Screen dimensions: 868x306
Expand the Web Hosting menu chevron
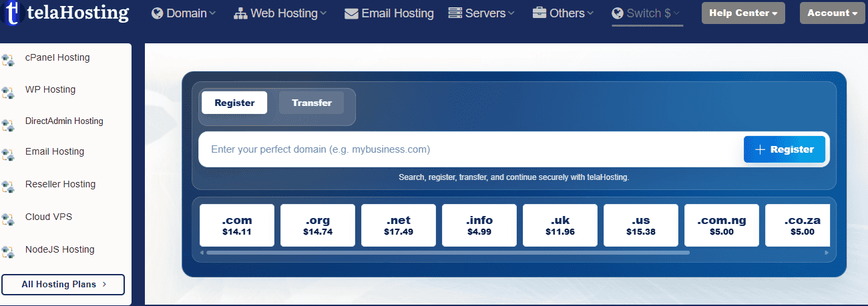point(323,13)
